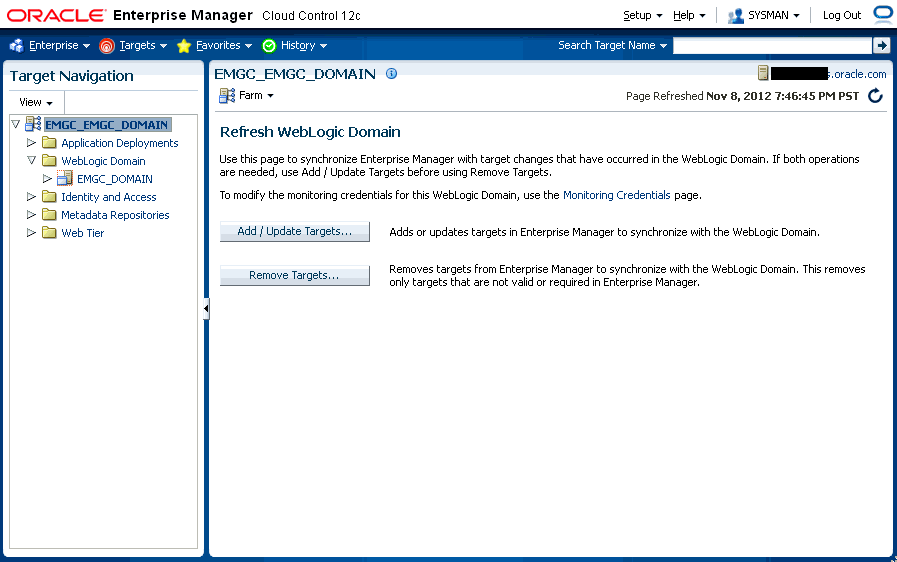Expand the Application Deployments node
The image size is (897, 562).
31,142
